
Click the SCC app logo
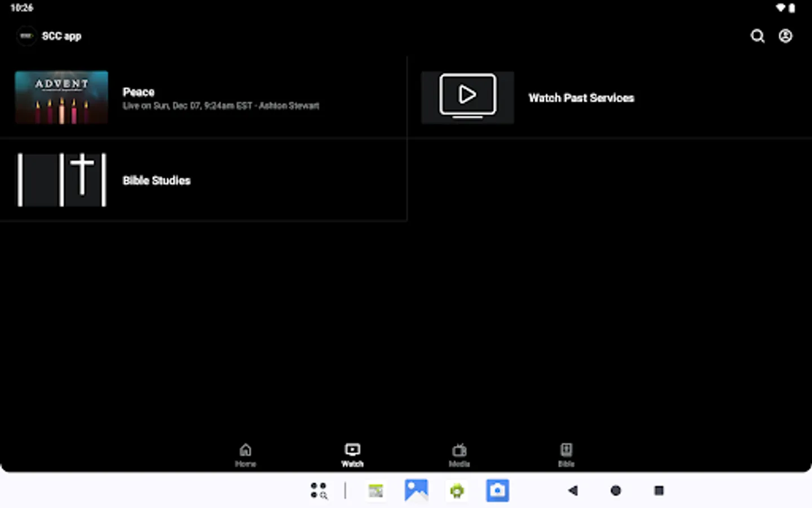click(26, 36)
